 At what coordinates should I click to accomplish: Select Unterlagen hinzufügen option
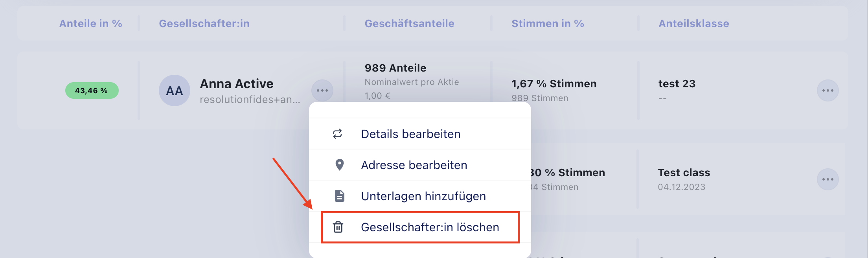pyautogui.click(x=423, y=196)
